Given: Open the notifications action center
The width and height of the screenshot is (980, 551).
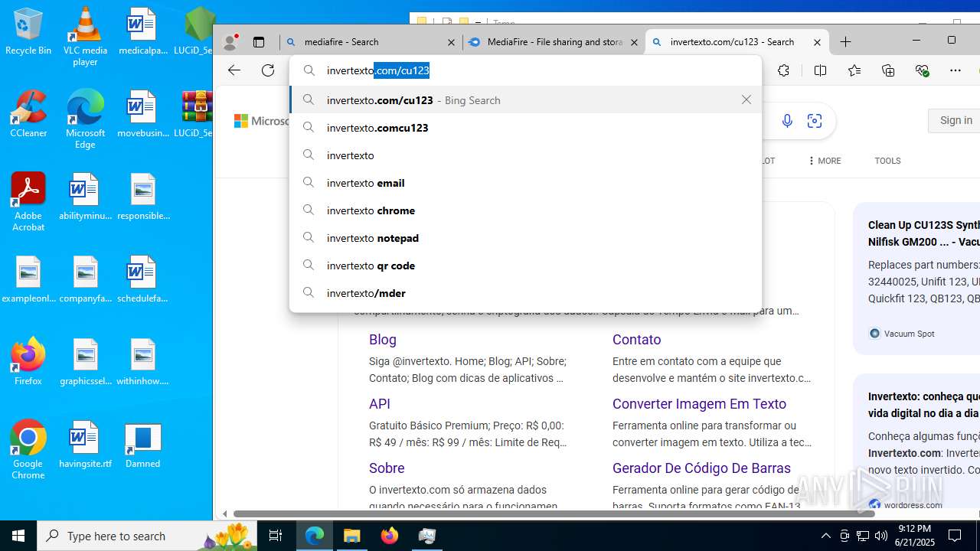Looking at the screenshot, I should (x=955, y=536).
